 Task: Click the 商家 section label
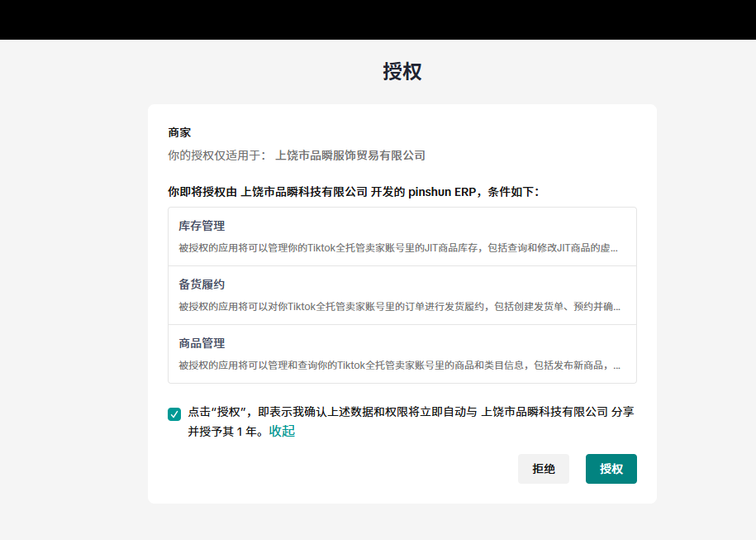[x=179, y=132]
